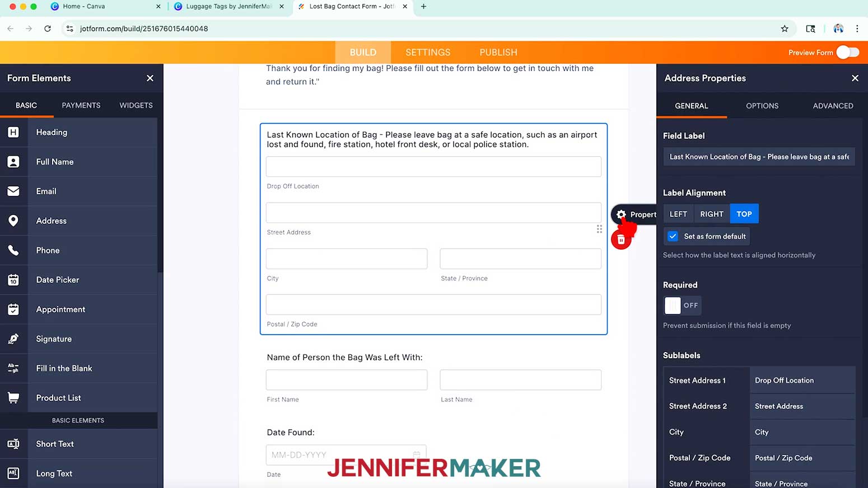Uncheck Set as form default checkbox
Viewport: 868px width, 488px height.
coord(673,236)
